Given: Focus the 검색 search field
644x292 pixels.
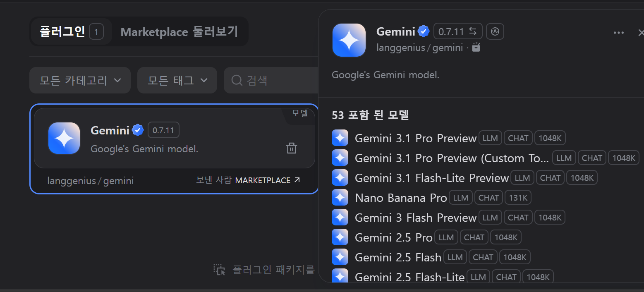Looking at the screenshot, I should pyautogui.click(x=271, y=80).
